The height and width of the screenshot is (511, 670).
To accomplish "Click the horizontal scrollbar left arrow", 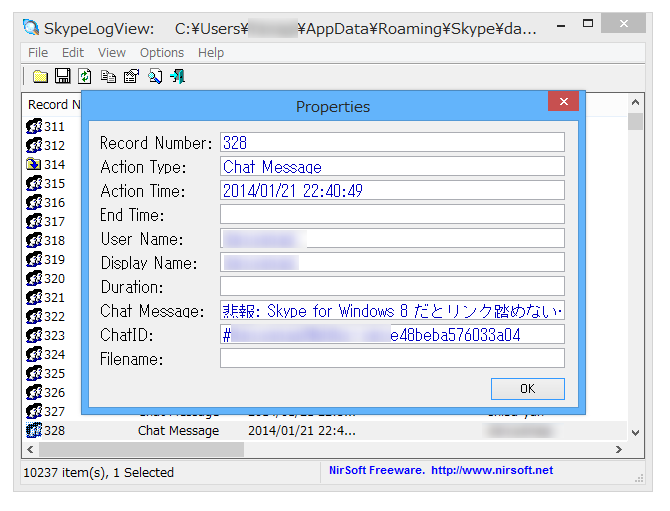I will [x=30, y=449].
